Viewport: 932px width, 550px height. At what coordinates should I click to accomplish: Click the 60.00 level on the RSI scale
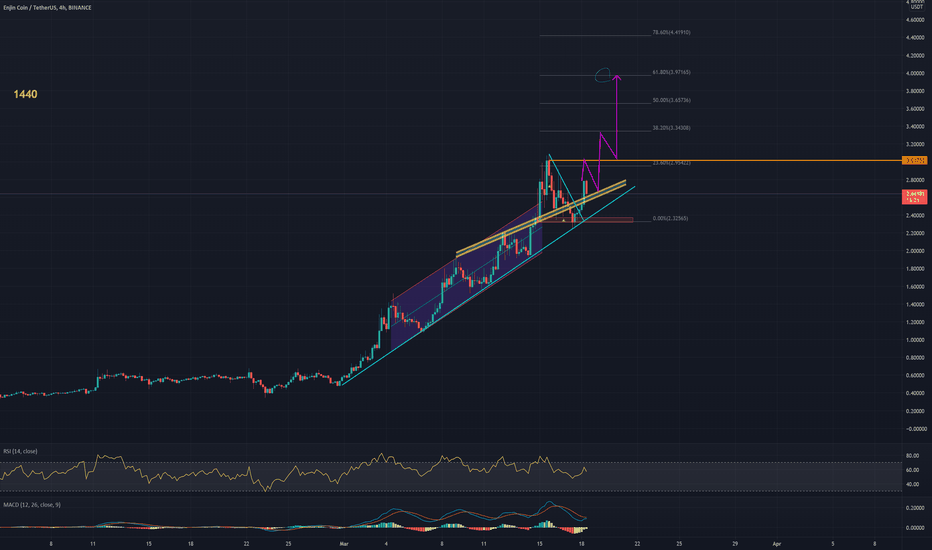click(912, 470)
